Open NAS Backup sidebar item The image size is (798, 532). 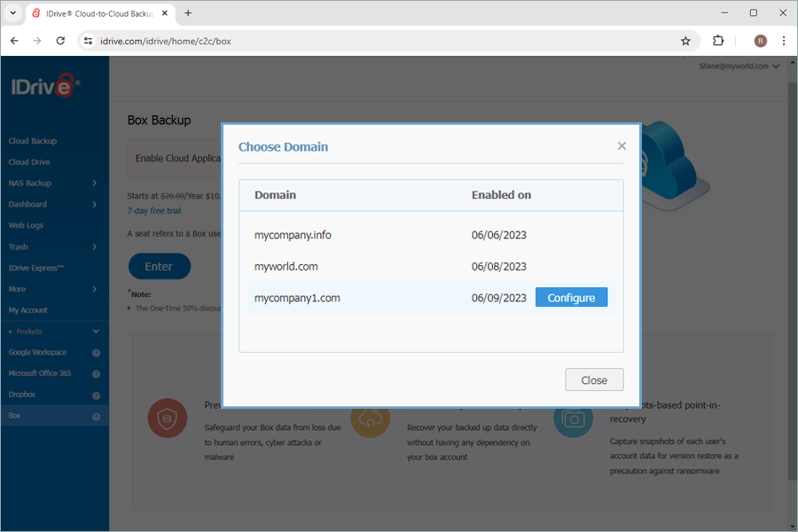pyautogui.click(x=30, y=183)
